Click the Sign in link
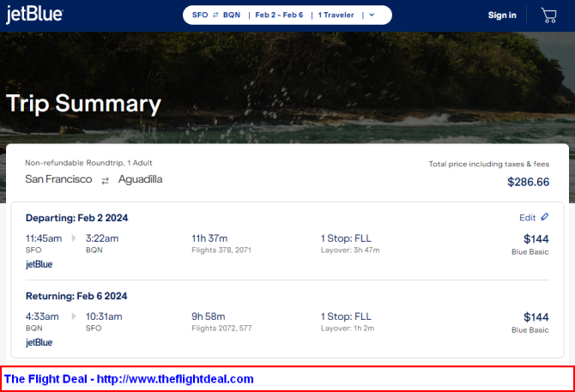575x392 pixels. (x=502, y=15)
